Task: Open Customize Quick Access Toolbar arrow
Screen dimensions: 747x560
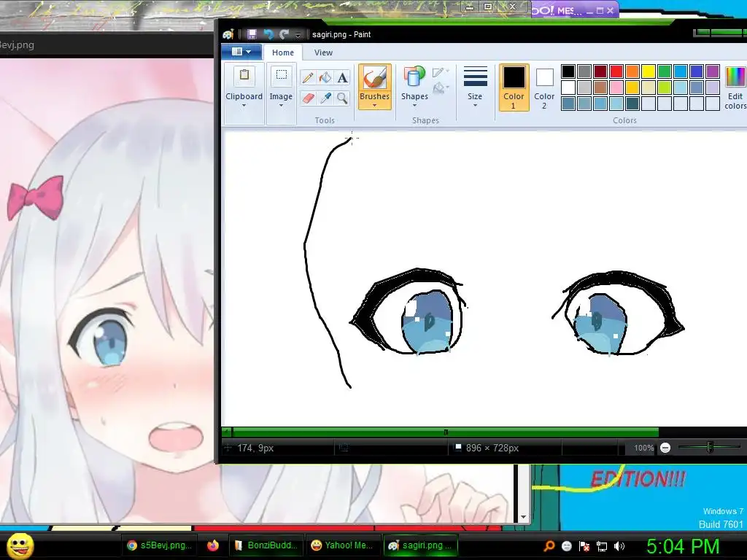Action: point(298,35)
